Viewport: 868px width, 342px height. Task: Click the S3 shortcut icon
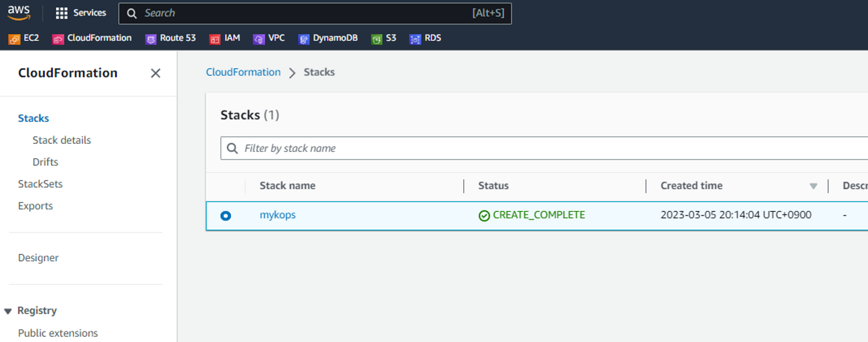coord(377,39)
